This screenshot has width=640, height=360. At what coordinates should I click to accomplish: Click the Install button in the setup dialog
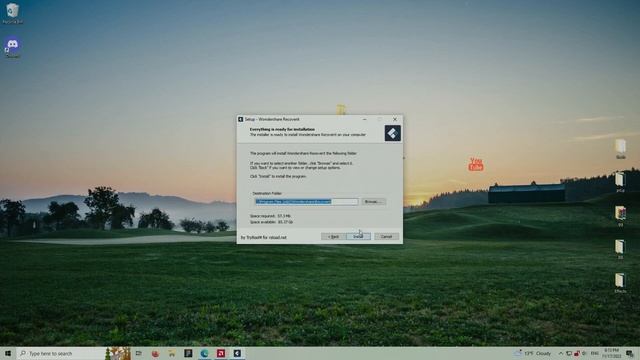pyautogui.click(x=358, y=236)
